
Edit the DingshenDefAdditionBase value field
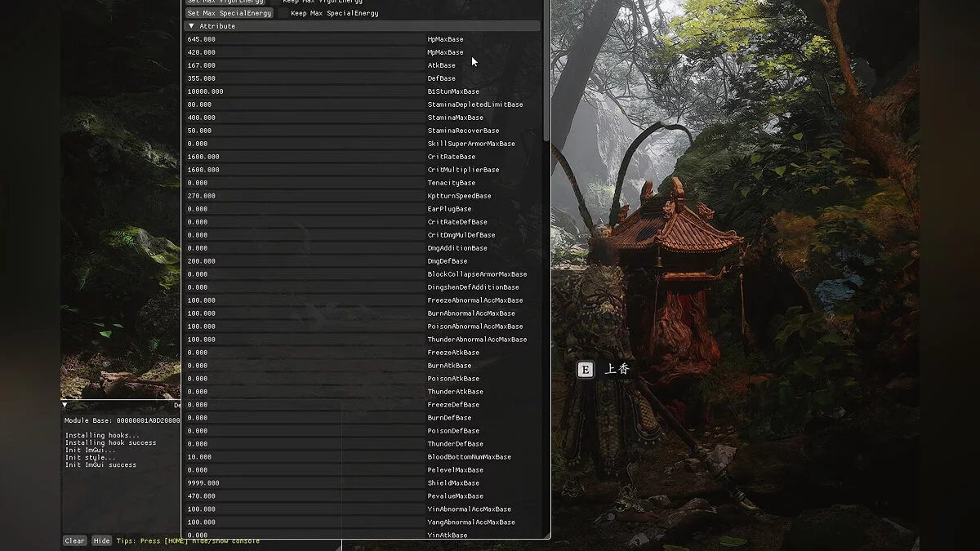tap(304, 287)
